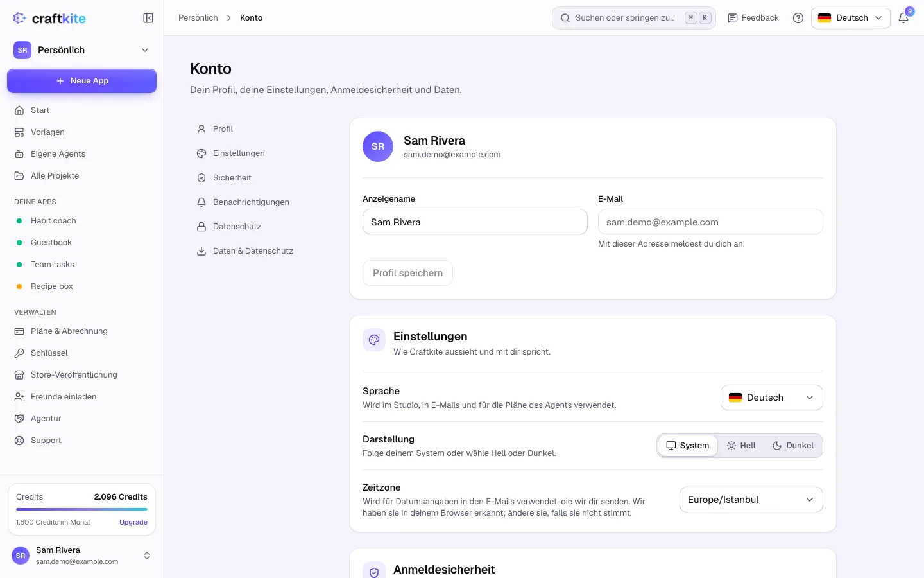Select the Hell appearance option

(x=741, y=446)
